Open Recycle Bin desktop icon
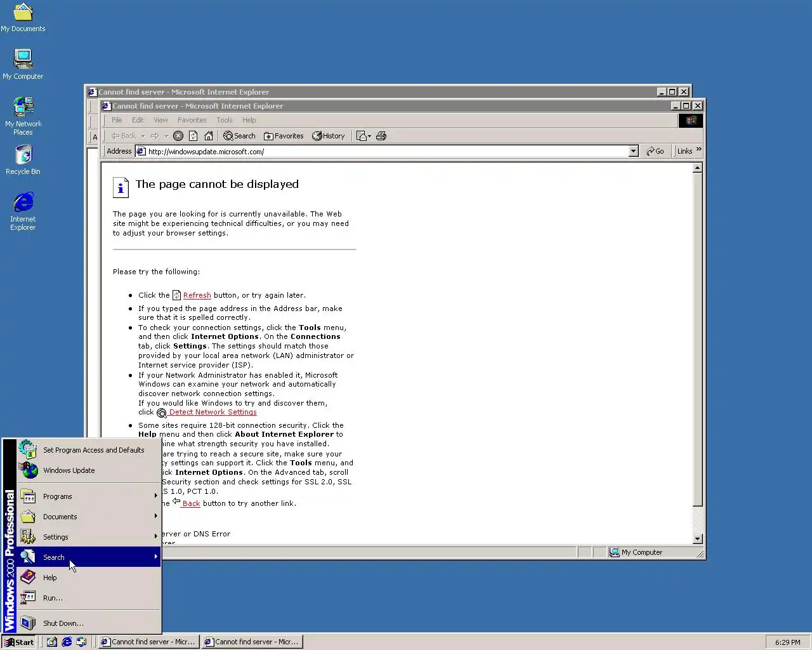The height and width of the screenshot is (650, 812). [x=23, y=160]
